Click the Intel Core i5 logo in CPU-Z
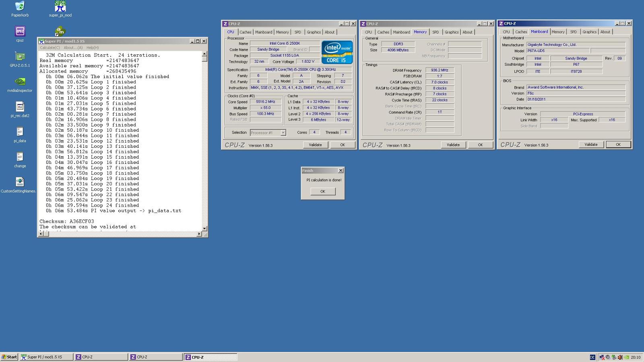This screenshot has width=644, height=362. tap(337, 52)
